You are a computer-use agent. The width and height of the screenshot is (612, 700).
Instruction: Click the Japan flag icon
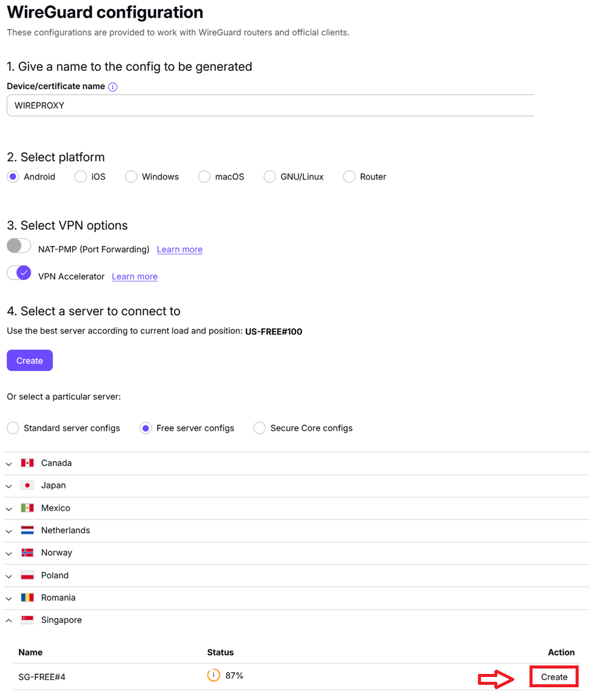[27, 485]
